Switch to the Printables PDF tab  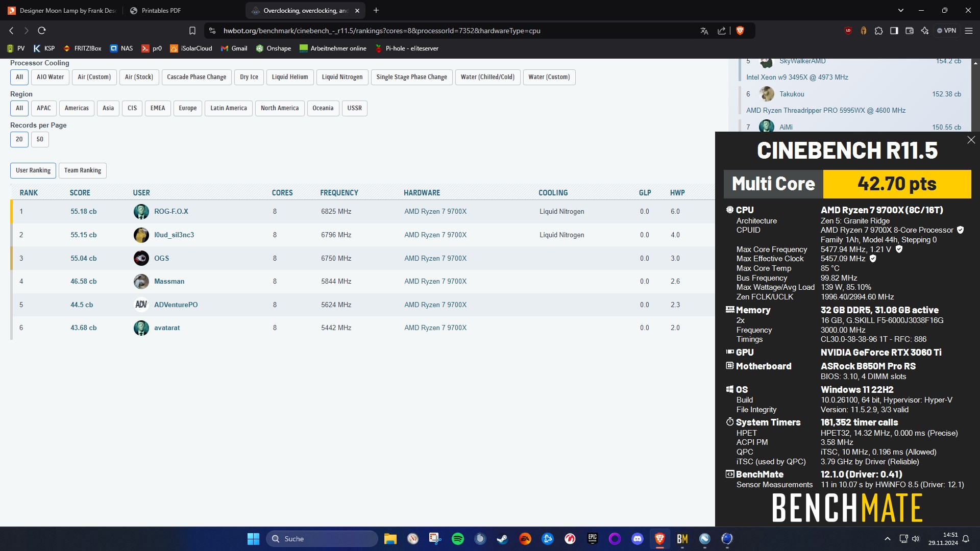coord(184,10)
